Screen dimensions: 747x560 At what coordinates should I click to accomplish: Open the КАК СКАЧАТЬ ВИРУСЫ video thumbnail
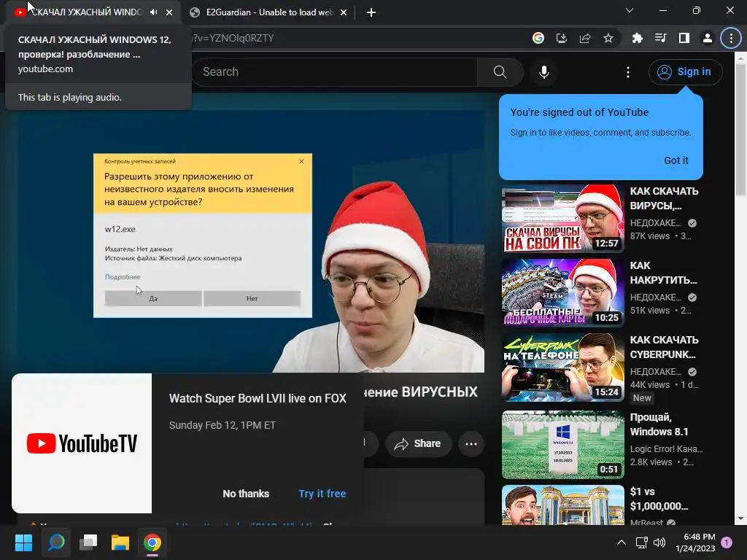(x=562, y=219)
